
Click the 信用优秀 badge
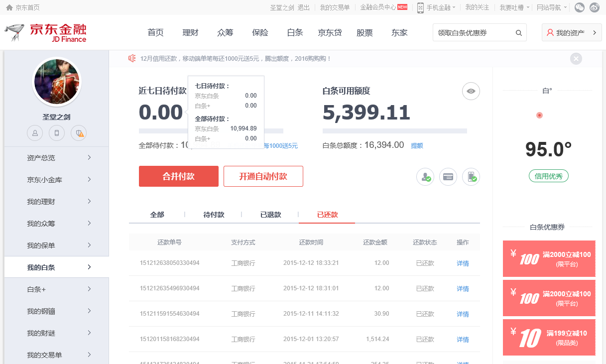(x=548, y=176)
